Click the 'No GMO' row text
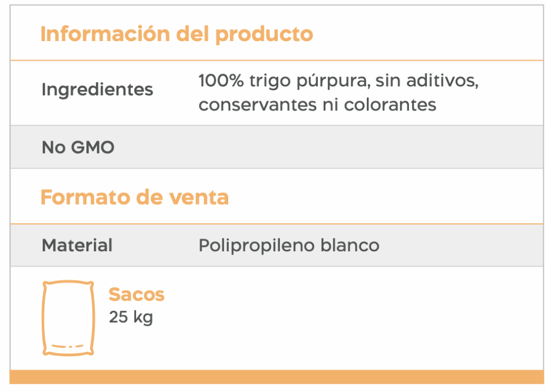The height and width of the screenshot is (392, 546). click(78, 147)
